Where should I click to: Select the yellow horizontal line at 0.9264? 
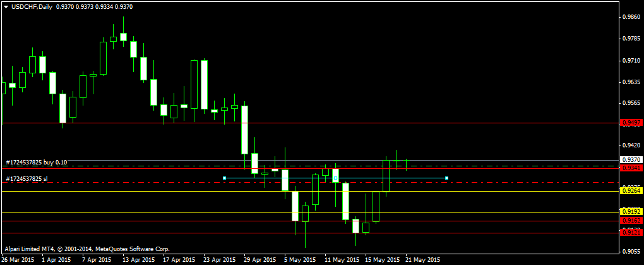click(310, 191)
